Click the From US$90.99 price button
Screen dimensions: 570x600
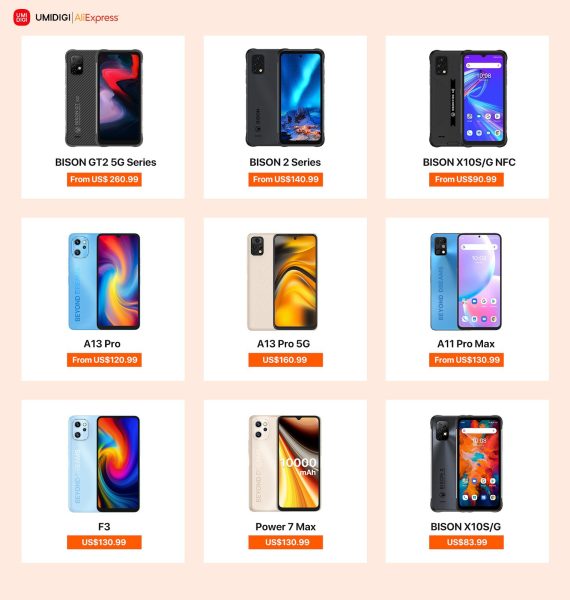pos(466,179)
